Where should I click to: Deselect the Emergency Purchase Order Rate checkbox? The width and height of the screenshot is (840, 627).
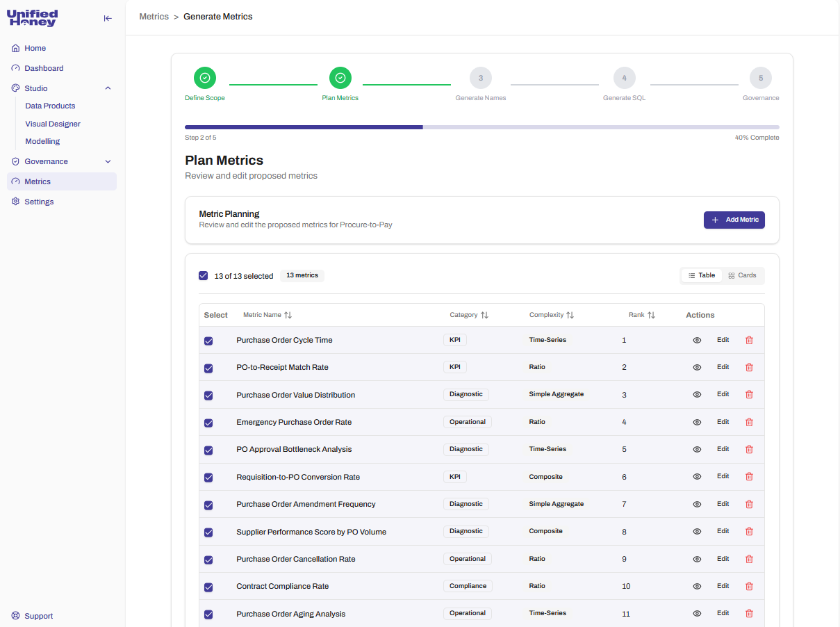point(208,423)
